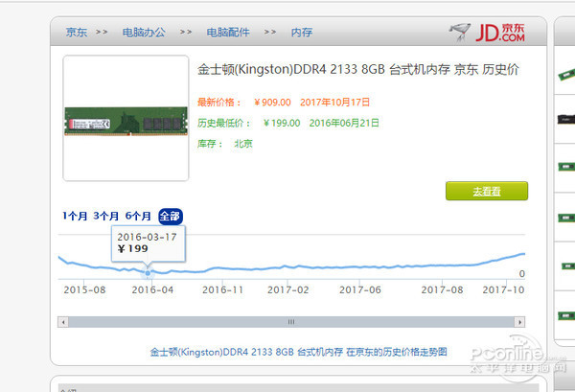Viewport: 575px width, 392px height.
Task: Click the product title 金士顿 DDR4 2133 8GB
Action: click(358, 70)
